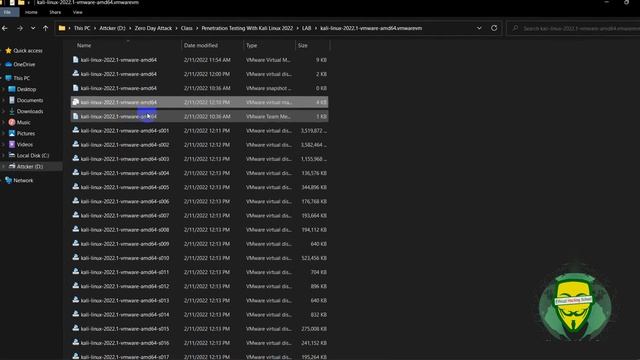Click disk icon for amd64-s002 file
640x360 pixels.
76,144
